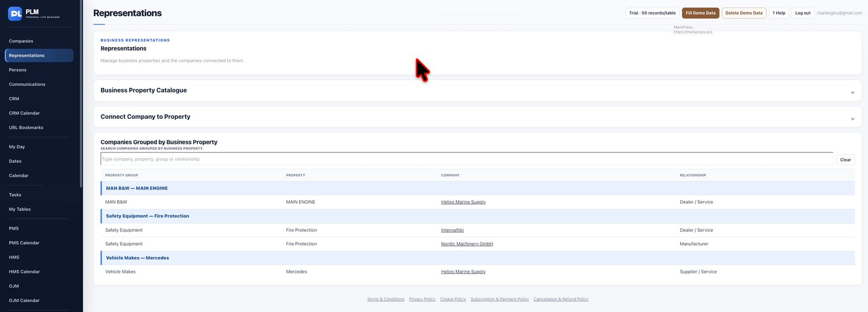Click Delete Demo Data button
This screenshot has width=868, height=312.
click(744, 13)
